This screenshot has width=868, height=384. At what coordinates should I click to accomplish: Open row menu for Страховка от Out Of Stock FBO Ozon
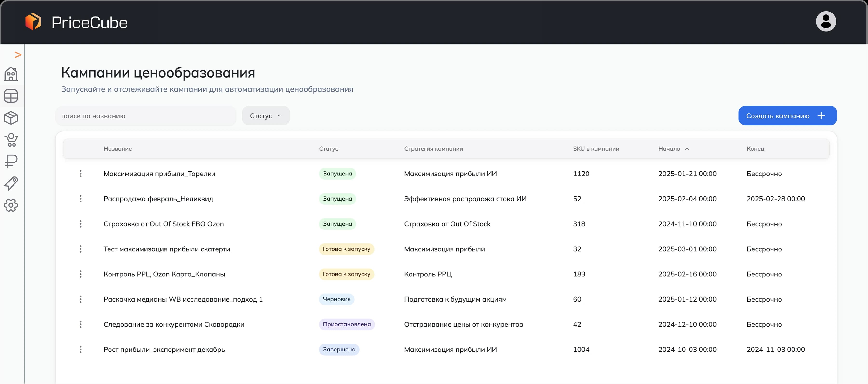click(x=80, y=224)
